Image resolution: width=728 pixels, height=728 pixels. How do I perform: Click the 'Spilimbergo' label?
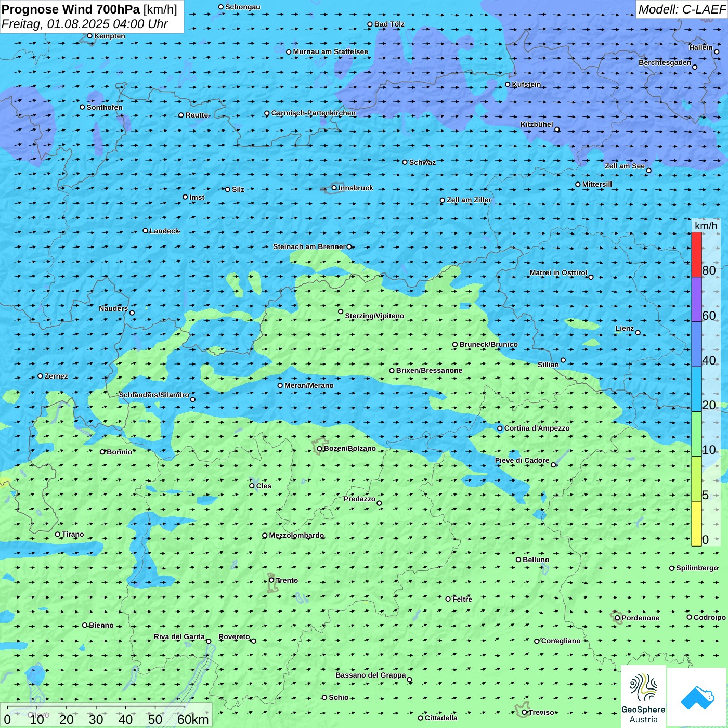coord(697,568)
